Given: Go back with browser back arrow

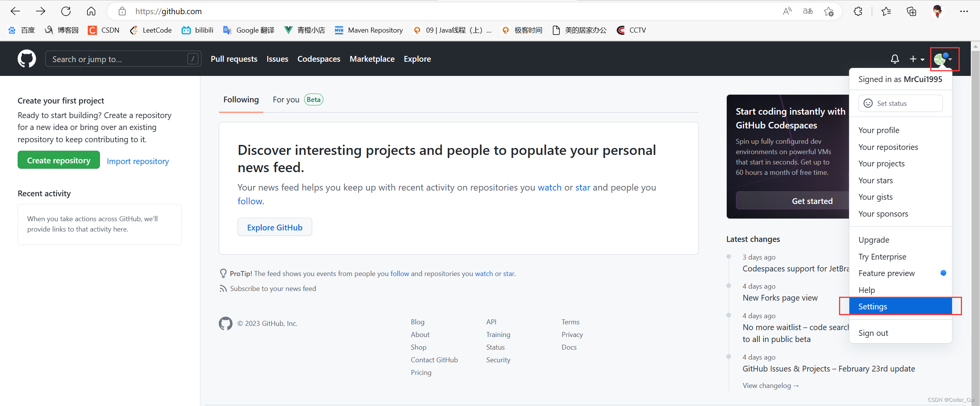Looking at the screenshot, I should point(15,12).
